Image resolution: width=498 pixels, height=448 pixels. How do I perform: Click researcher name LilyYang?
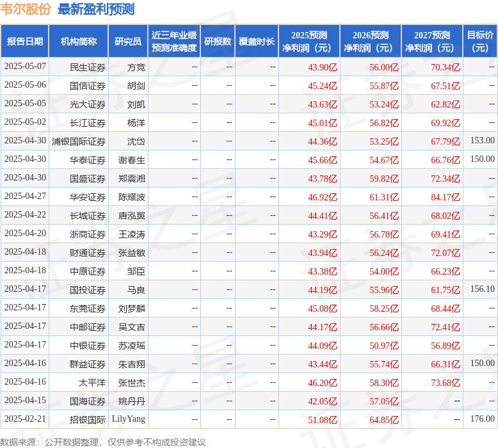click(x=129, y=419)
